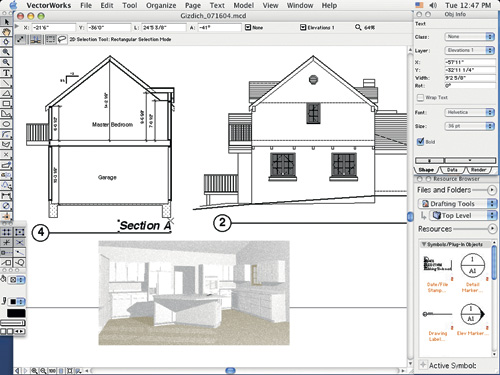Open the Drafting Tools file dropdown
500x375 pixels.
[457, 203]
